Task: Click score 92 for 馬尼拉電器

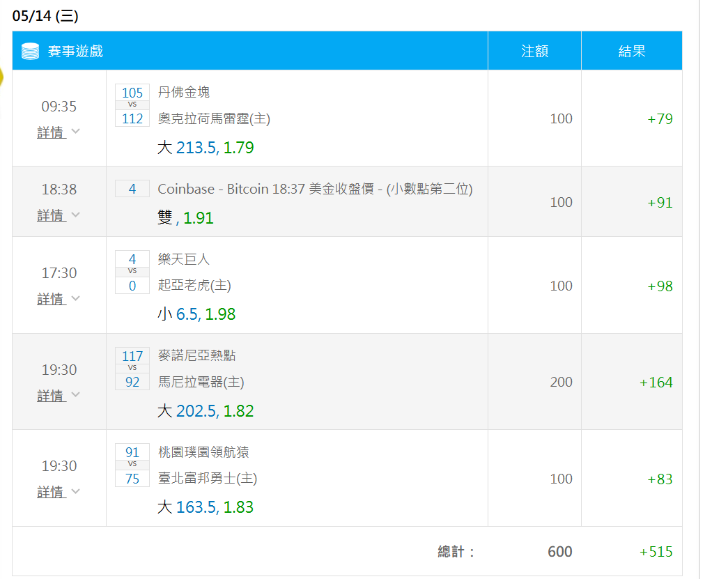Action: (x=132, y=382)
